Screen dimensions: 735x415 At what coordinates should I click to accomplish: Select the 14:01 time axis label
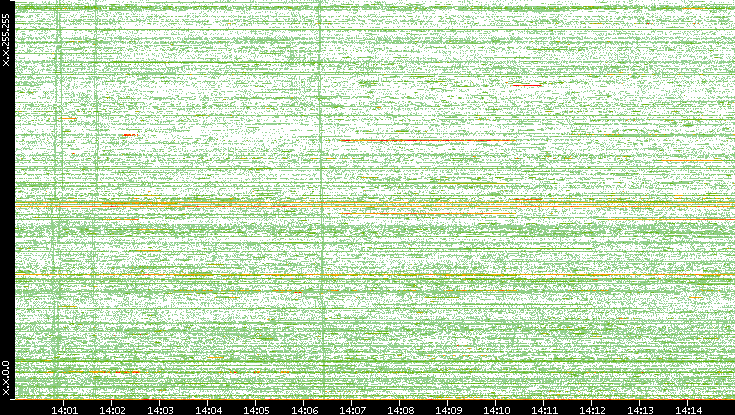(64, 410)
